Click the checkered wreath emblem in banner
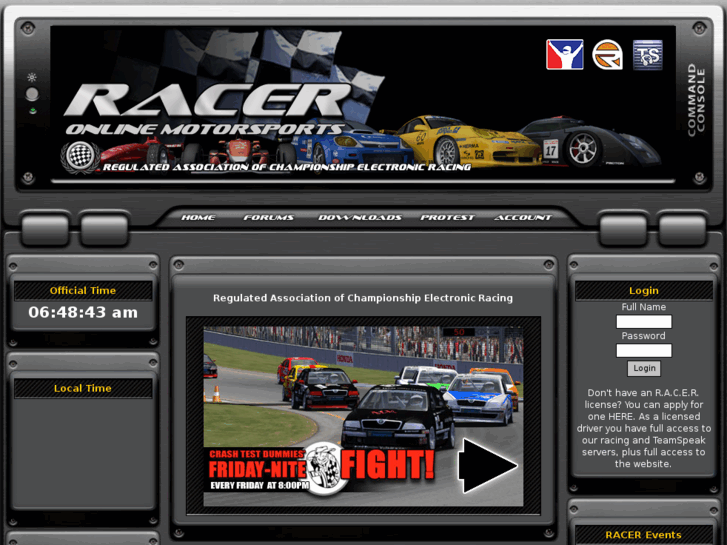 [x=80, y=157]
